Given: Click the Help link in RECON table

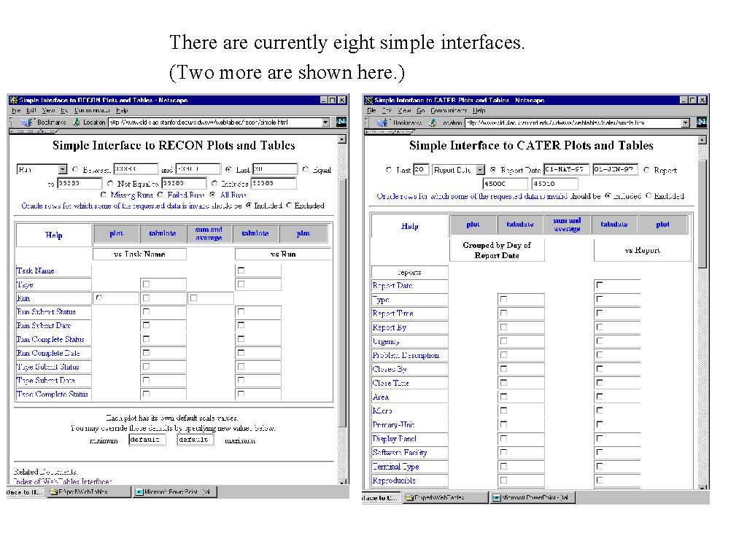Looking at the screenshot, I should point(54,235).
